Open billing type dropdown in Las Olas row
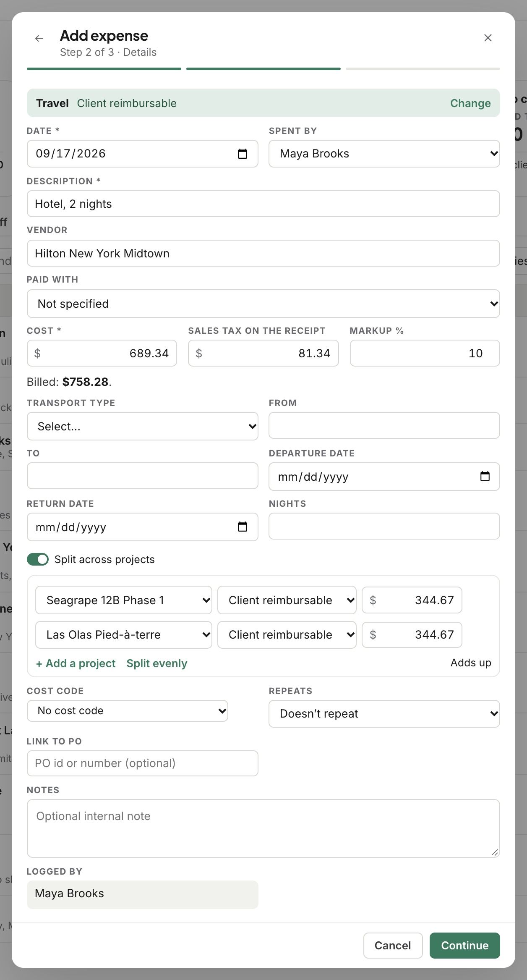Image resolution: width=527 pixels, height=980 pixels. point(287,634)
